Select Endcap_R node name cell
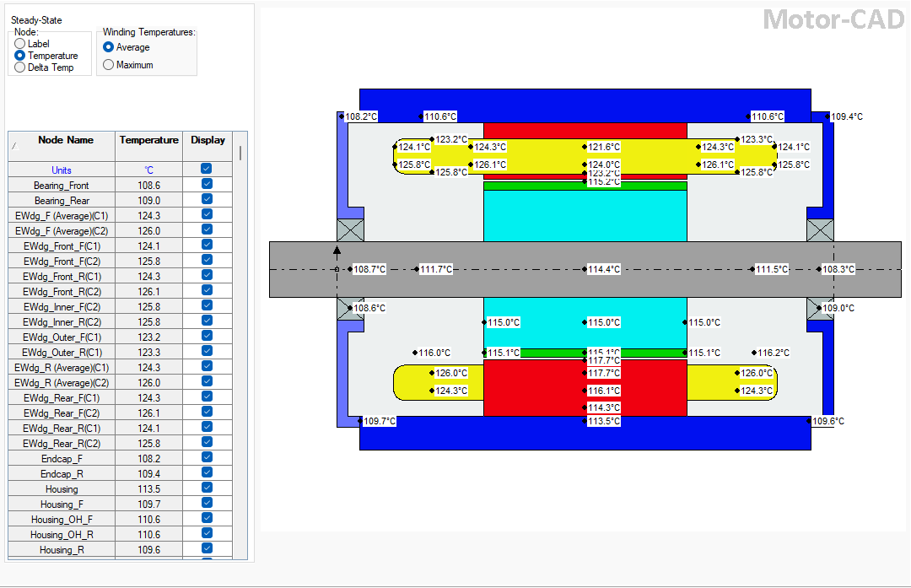Image resolution: width=911 pixels, height=588 pixels. [x=61, y=474]
